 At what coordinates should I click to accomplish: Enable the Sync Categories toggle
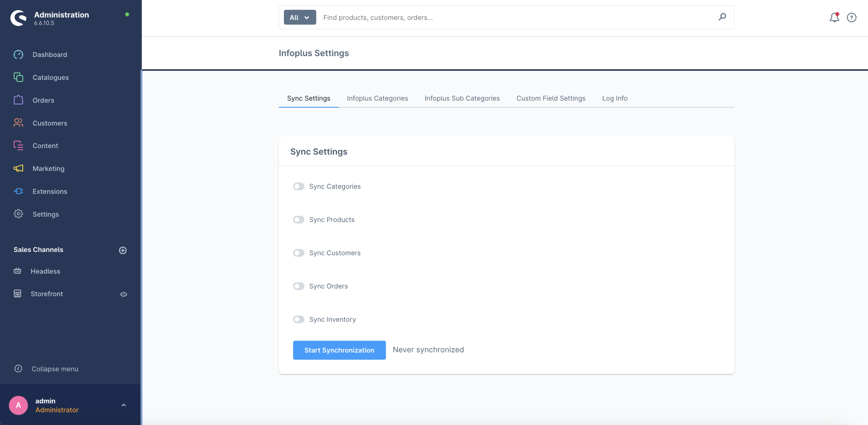pyautogui.click(x=299, y=187)
